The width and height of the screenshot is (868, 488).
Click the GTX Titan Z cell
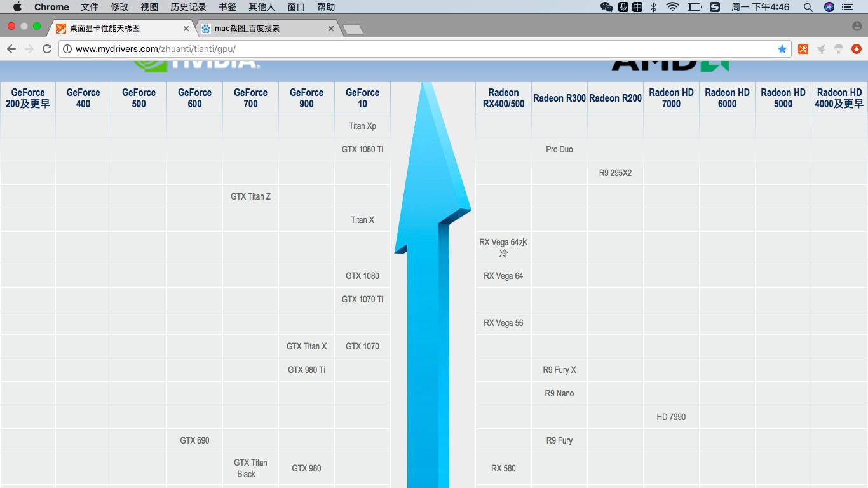pyautogui.click(x=250, y=196)
